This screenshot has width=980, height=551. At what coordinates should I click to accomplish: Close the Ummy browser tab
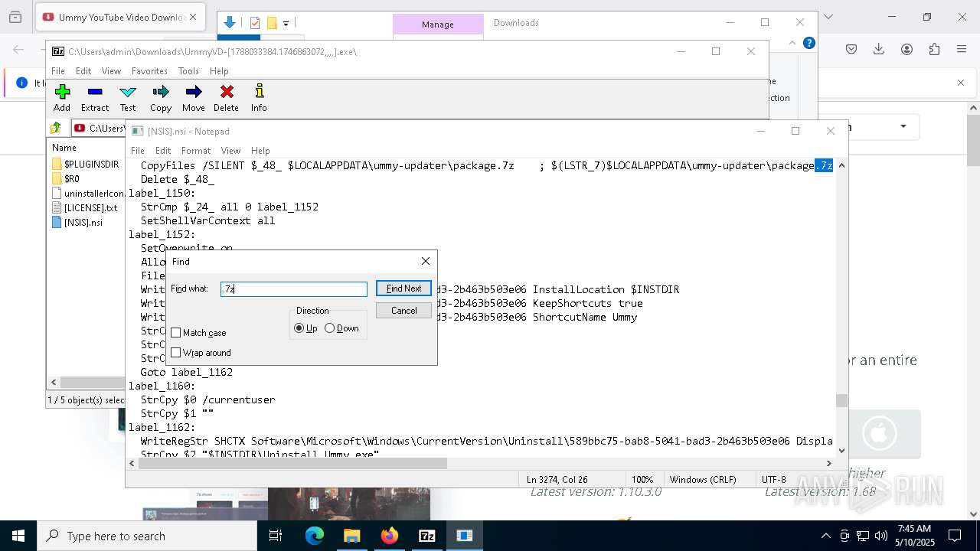coord(192,17)
